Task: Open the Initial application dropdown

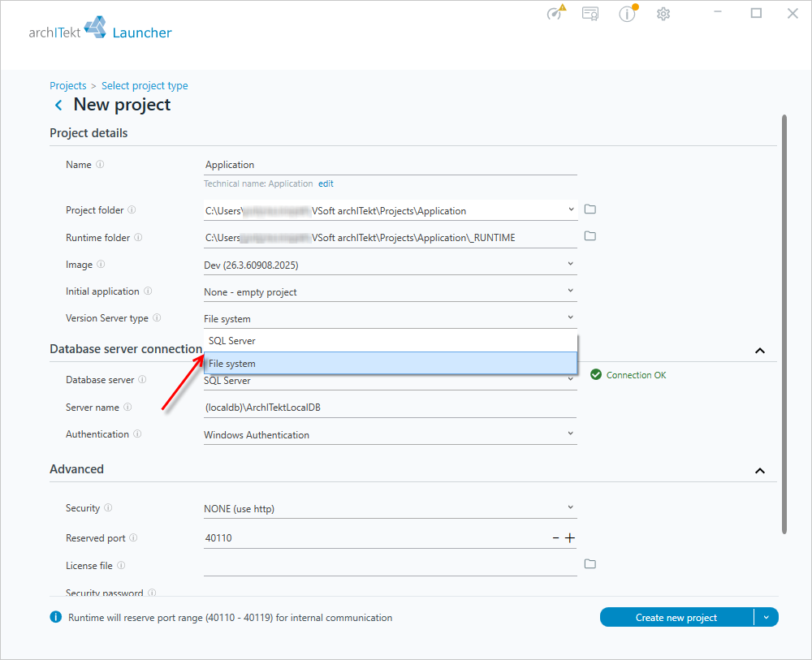Action: pyautogui.click(x=571, y=291)
